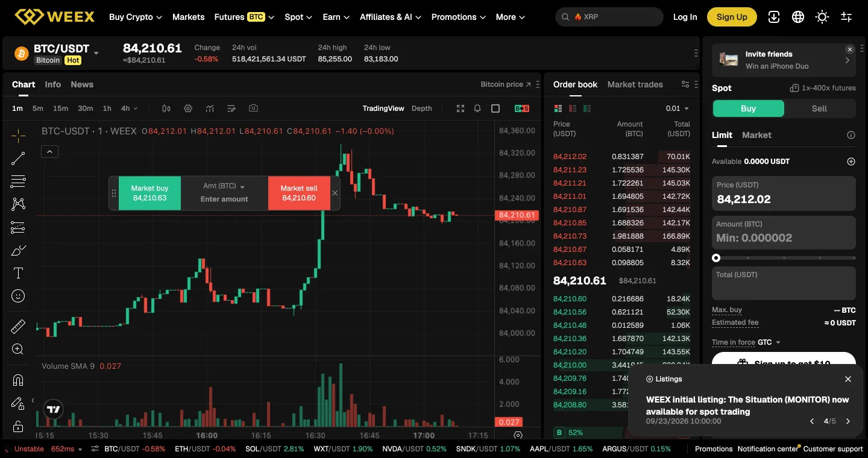This screenshot has height=458, width=868.
Task: Click the Limit order info icon
Action: pyautogui.click(x=851, y=135)
